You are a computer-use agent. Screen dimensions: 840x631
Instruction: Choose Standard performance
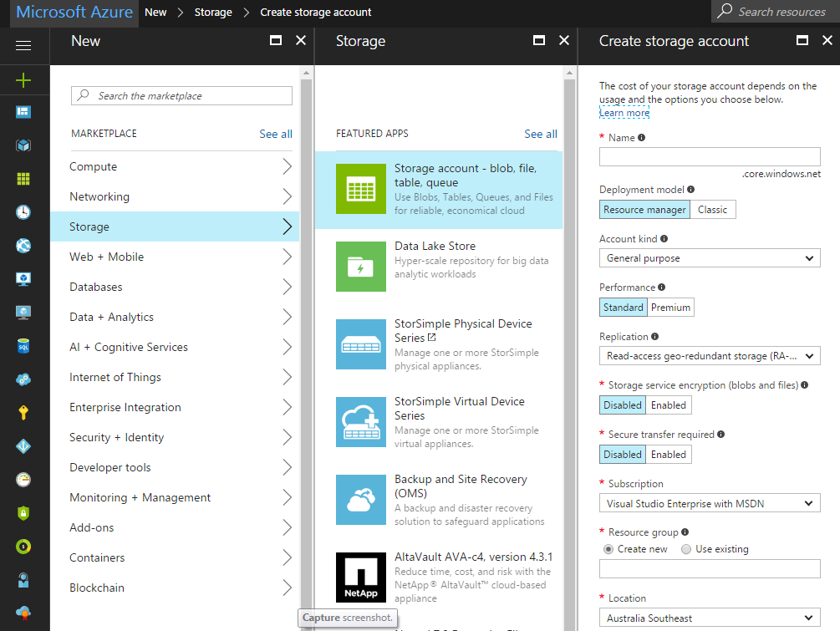pyautogui.click(x=623, y=308)
